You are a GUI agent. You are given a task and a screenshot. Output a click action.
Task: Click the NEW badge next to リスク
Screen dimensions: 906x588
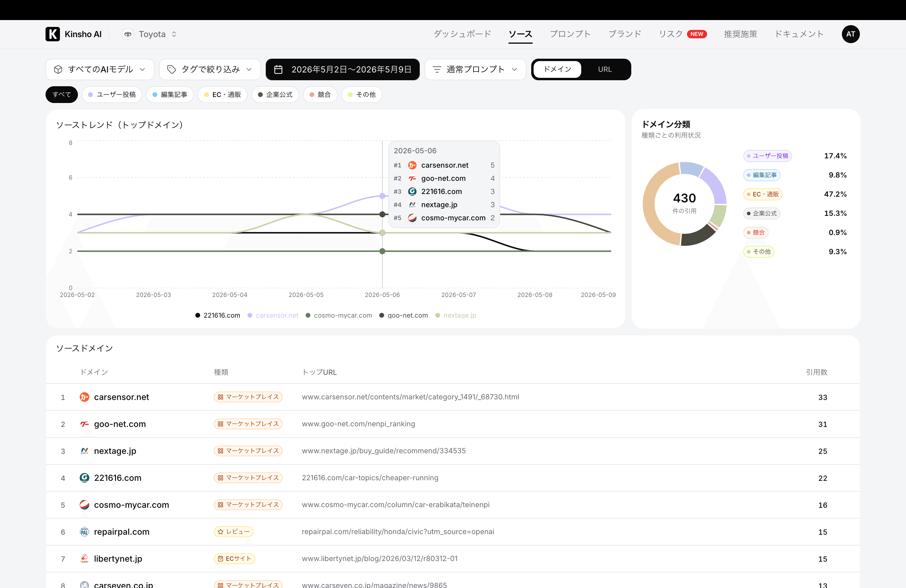pos(696,34)
